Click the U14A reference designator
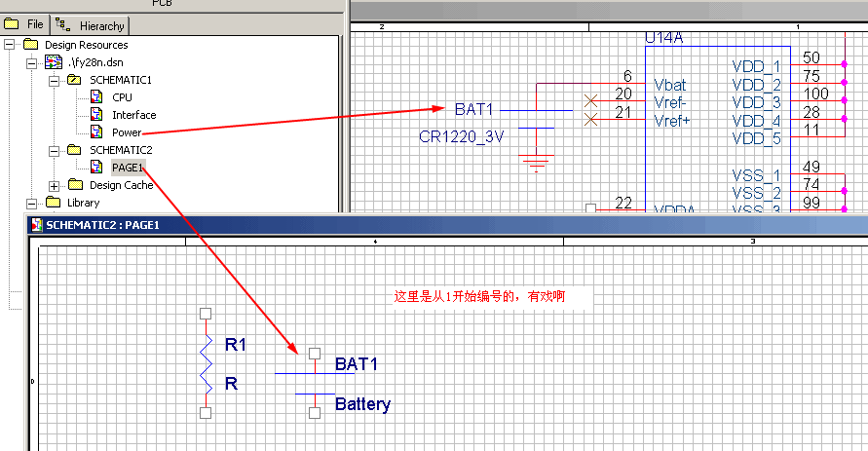The height and width of the screenshot is (451, 868). coord(664,38)
